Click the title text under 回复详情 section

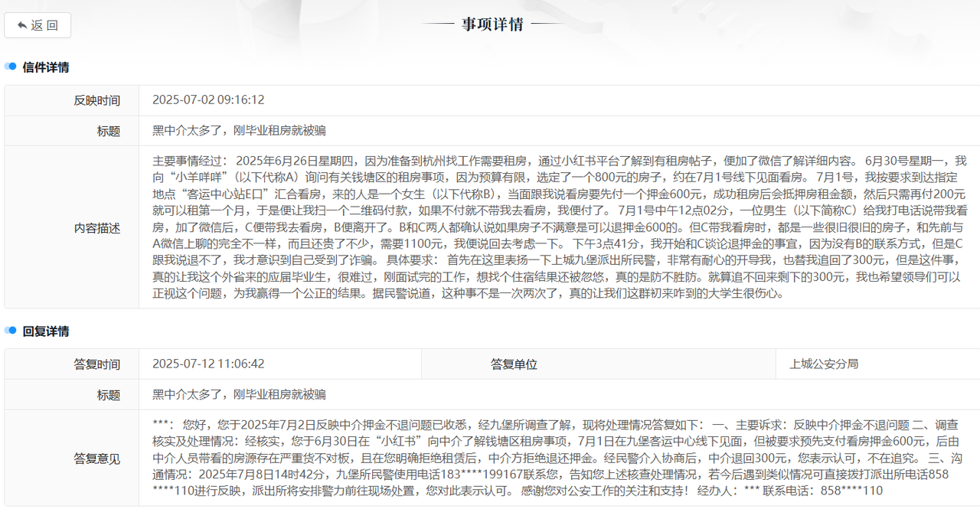[239, 395]
